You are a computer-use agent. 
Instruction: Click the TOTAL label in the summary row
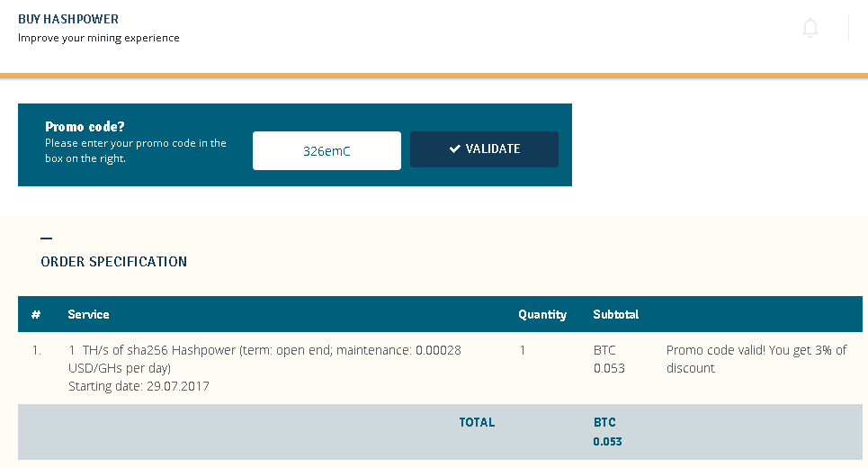coord(477,422)
